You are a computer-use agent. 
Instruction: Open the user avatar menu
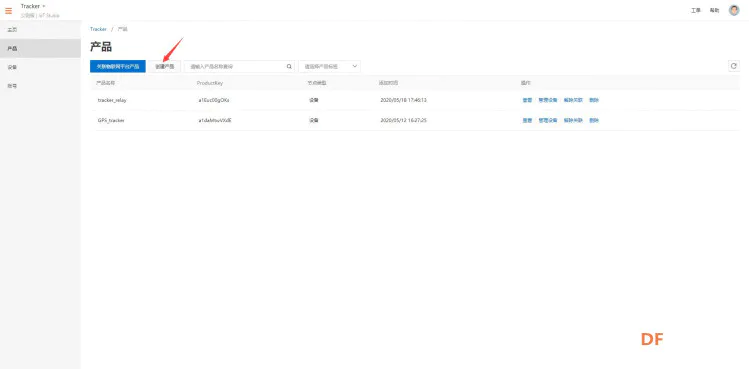734,10
